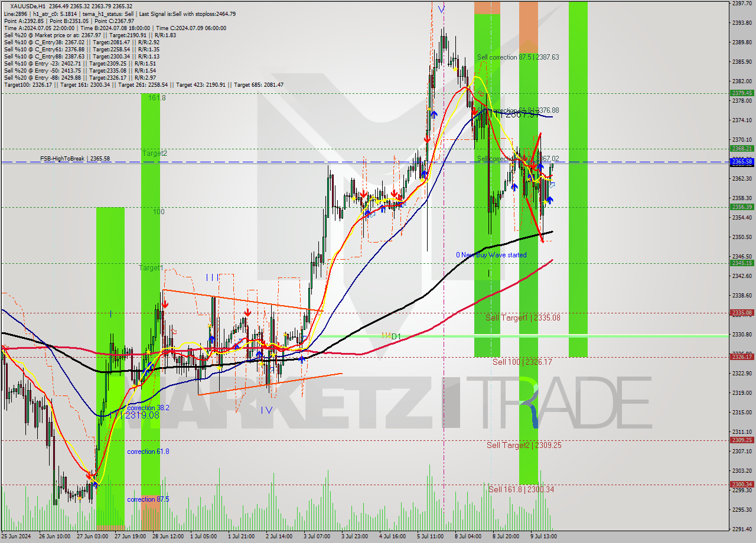Click the 'FSB-HighToBreak | 2365.58' label
The image size is (756, 543).
(x=75, y=159)
